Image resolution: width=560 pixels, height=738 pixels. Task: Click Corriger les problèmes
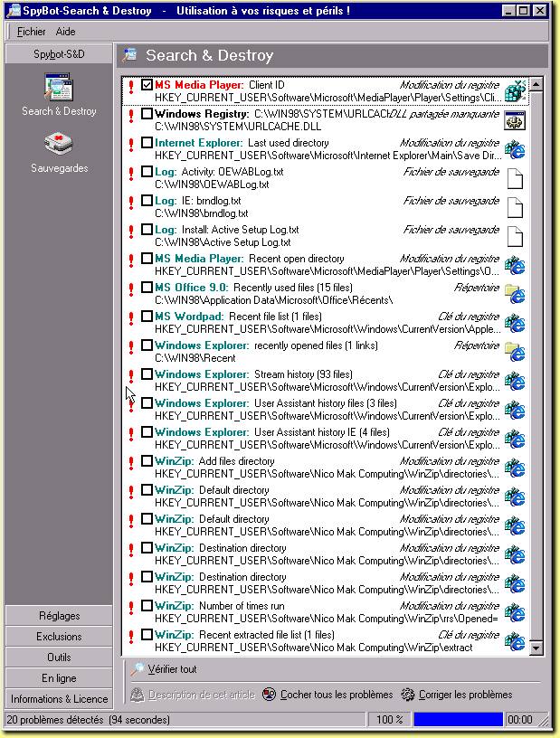457,695
